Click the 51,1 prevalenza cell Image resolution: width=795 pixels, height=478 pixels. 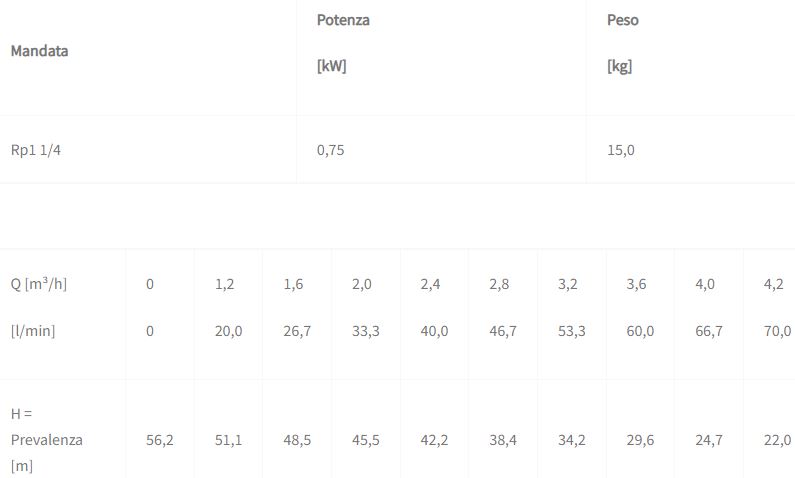(229, 440)
